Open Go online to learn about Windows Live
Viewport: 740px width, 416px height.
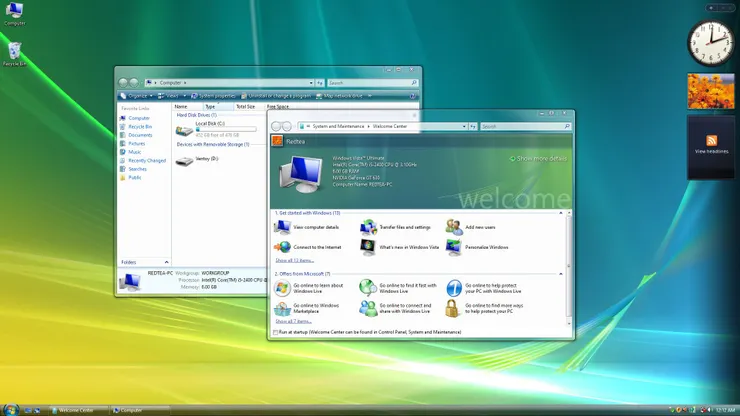coord(309,288)
